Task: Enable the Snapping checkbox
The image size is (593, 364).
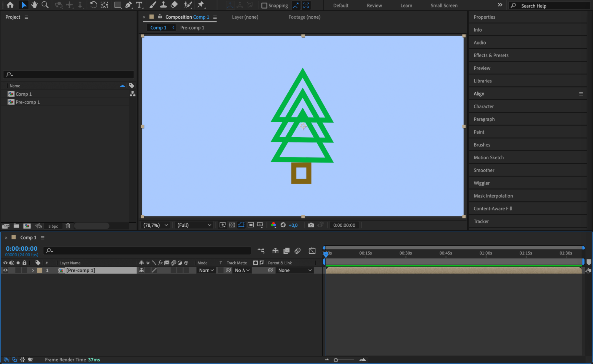Action: tap(264, 5)
